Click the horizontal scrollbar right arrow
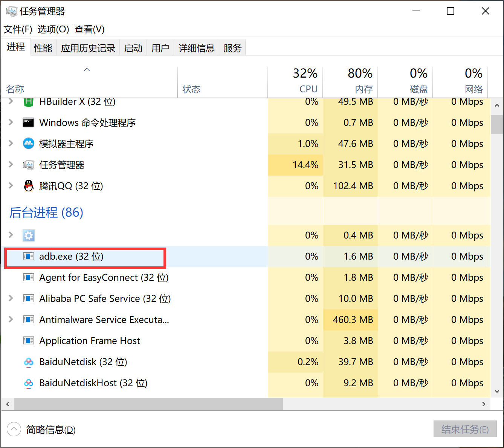The image size is (504, 448). [484, 404]
